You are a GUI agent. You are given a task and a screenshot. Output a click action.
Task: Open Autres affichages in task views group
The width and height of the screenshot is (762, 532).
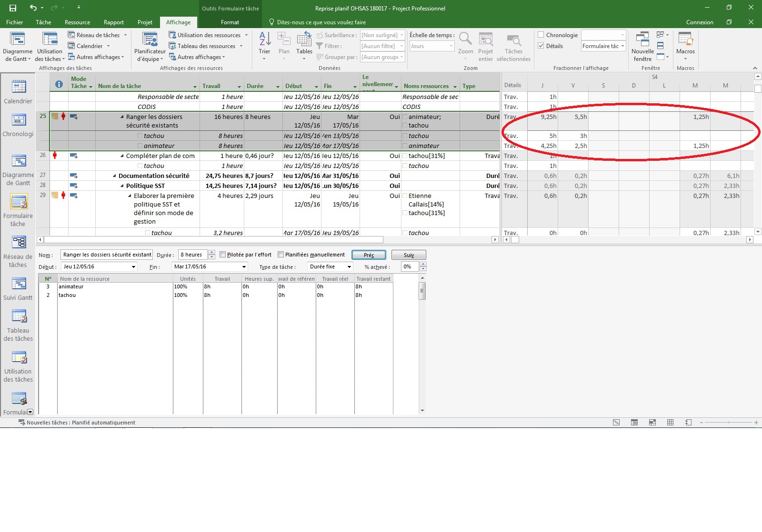click(96, 57)
